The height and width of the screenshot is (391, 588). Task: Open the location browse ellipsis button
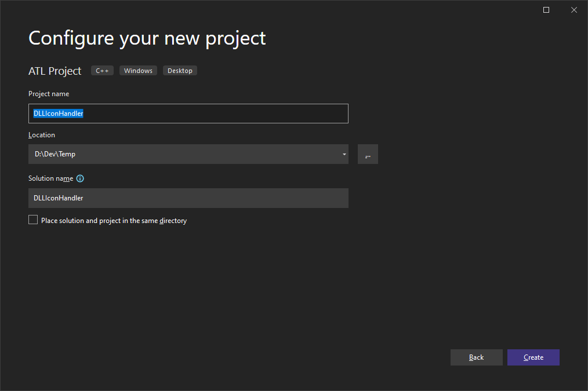tap(368, 154)
